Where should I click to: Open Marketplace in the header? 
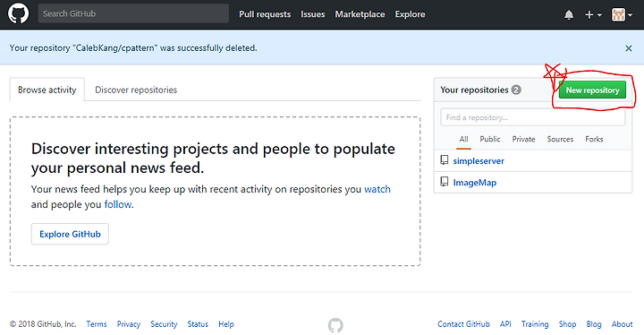[360, 14]
